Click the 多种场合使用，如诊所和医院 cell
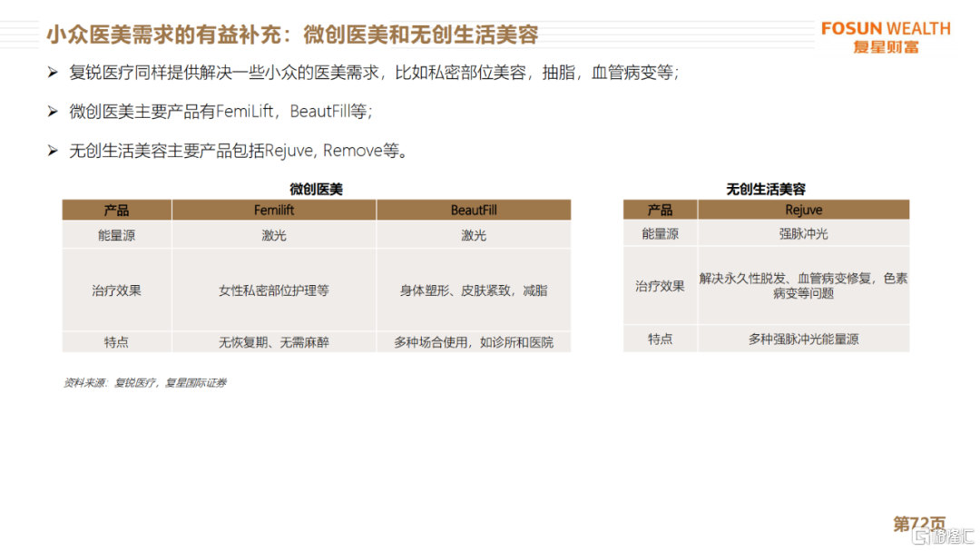Screen dimensions: 980x551 [x=474, y=342]
